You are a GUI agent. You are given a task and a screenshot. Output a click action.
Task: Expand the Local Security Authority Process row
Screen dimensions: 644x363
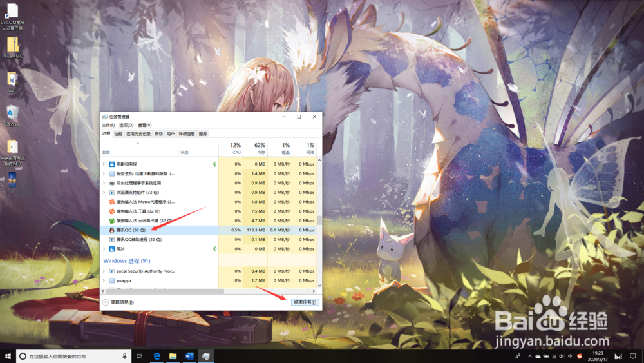[104, 271]
